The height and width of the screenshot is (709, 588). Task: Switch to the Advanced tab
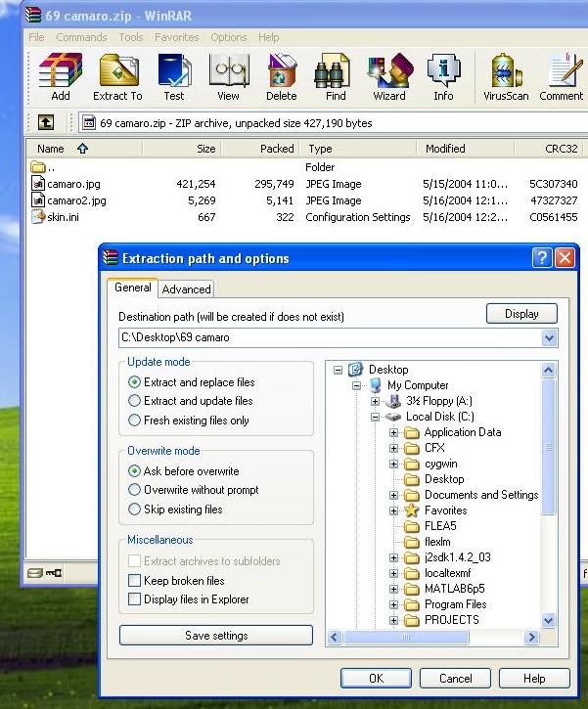click(186, 288)
